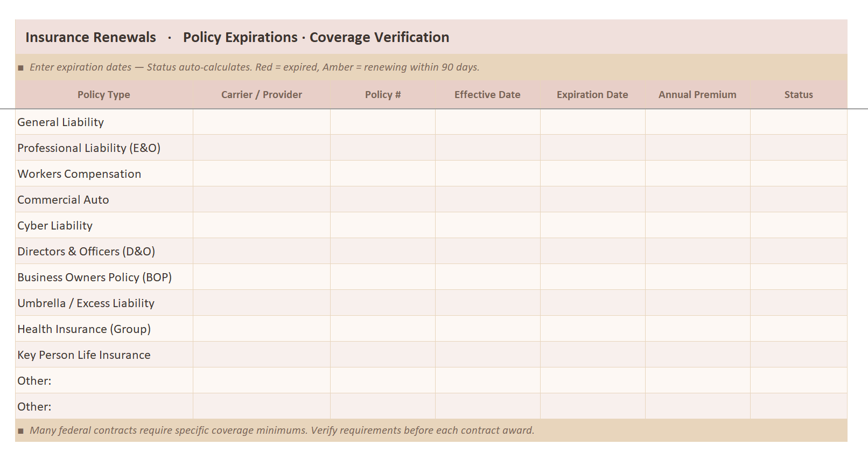Click Annual Premium cell for Umbrella / Excess Liability
The width and height of the screenshot is (868, 472).
coord(698,303)
